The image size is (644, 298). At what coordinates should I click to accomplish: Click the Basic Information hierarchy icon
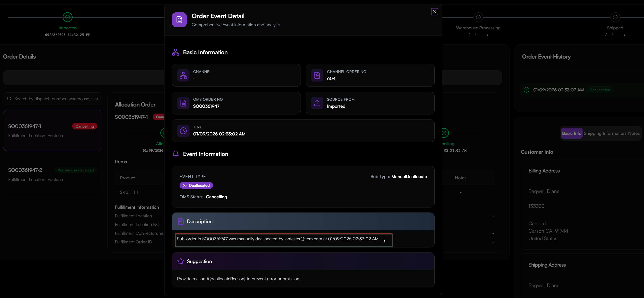pos(175,52)
